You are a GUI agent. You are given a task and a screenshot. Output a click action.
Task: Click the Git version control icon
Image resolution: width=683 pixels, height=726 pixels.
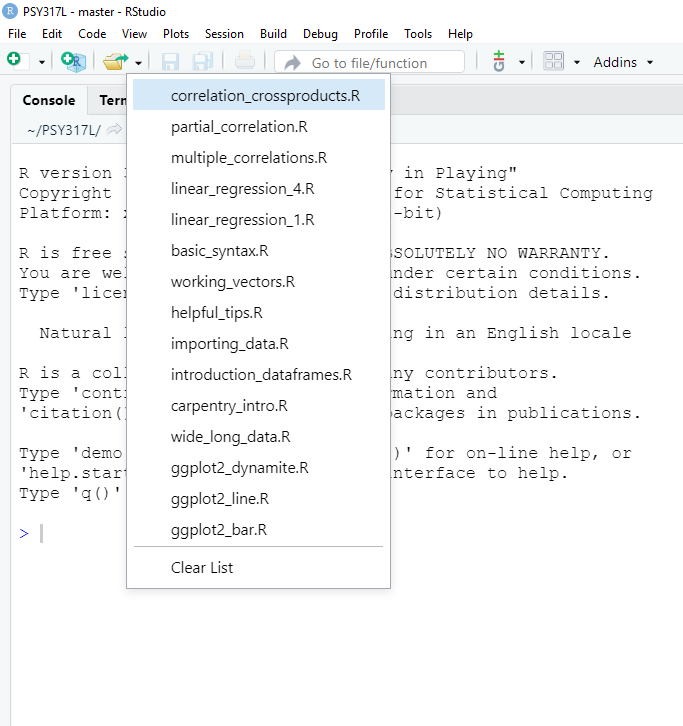coord(499,62)
